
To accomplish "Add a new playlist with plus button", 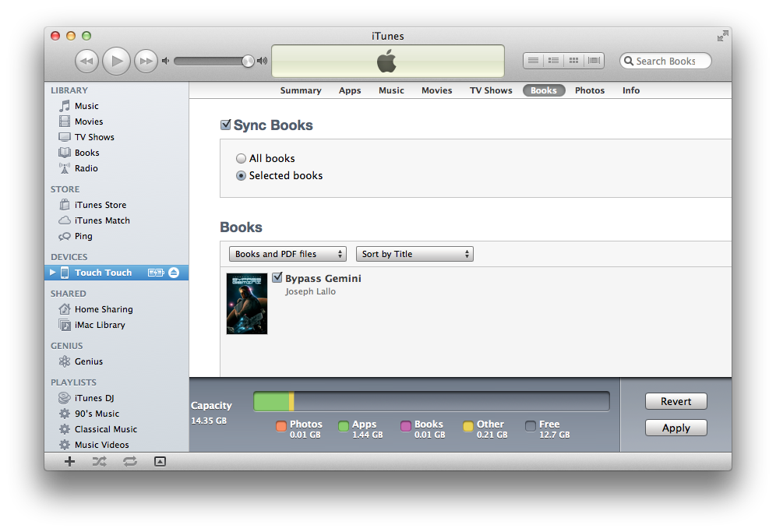I will pos(69,461).
